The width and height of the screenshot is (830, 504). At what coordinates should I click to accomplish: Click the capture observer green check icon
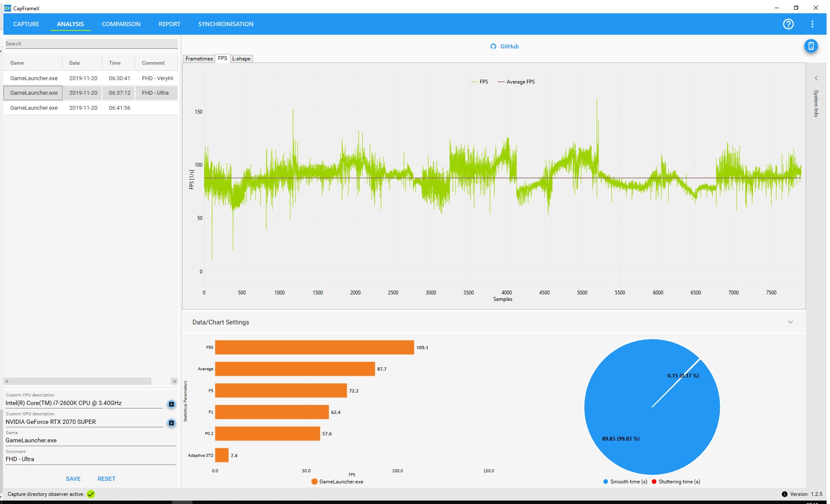(91, 494)
